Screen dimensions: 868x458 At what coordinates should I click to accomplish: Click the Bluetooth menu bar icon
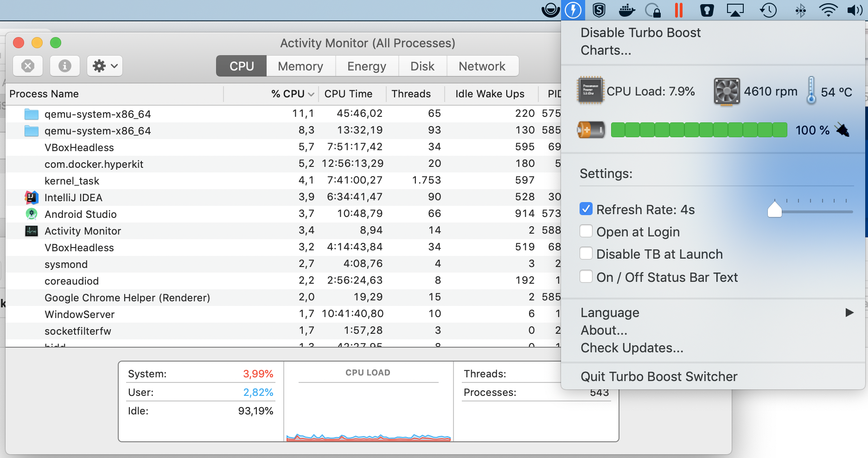[800, 10]
